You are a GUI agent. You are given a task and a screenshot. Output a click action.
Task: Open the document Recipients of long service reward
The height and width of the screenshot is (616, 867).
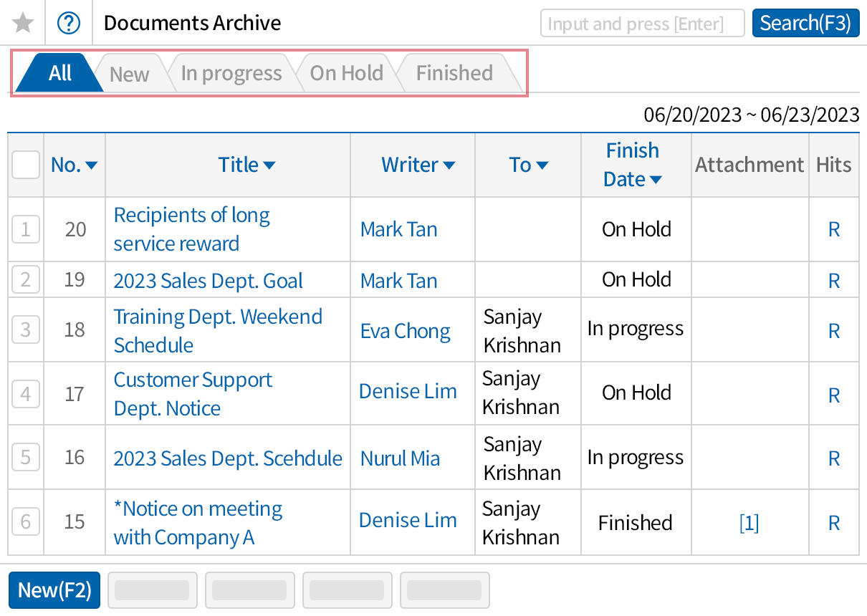coord(191,229)
